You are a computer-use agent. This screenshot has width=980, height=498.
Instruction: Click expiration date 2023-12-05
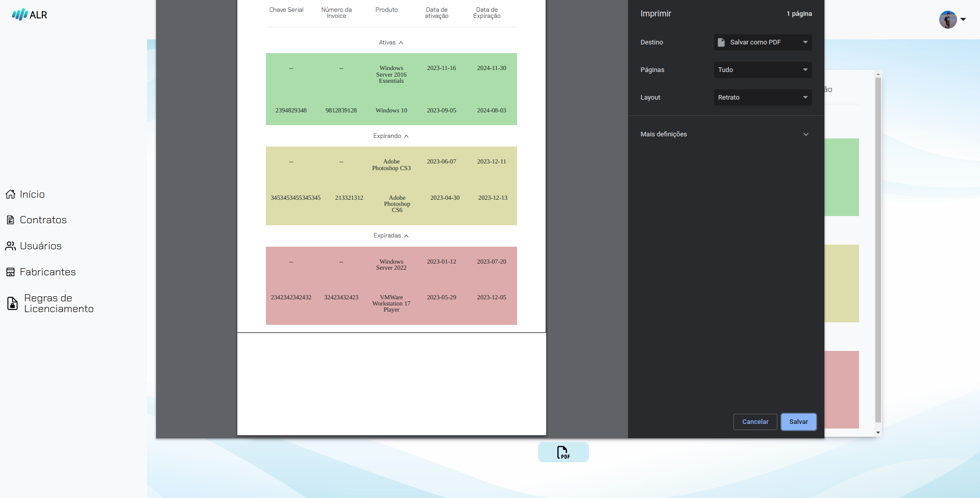492,297
